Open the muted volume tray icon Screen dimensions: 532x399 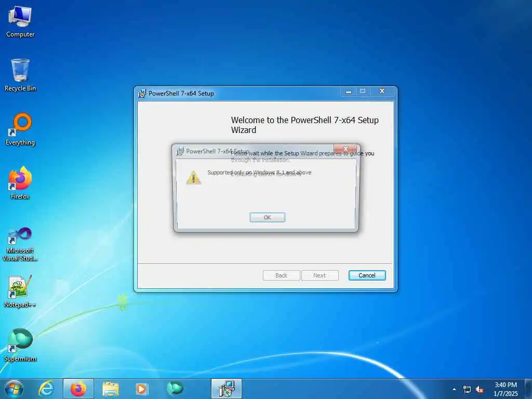480,389
